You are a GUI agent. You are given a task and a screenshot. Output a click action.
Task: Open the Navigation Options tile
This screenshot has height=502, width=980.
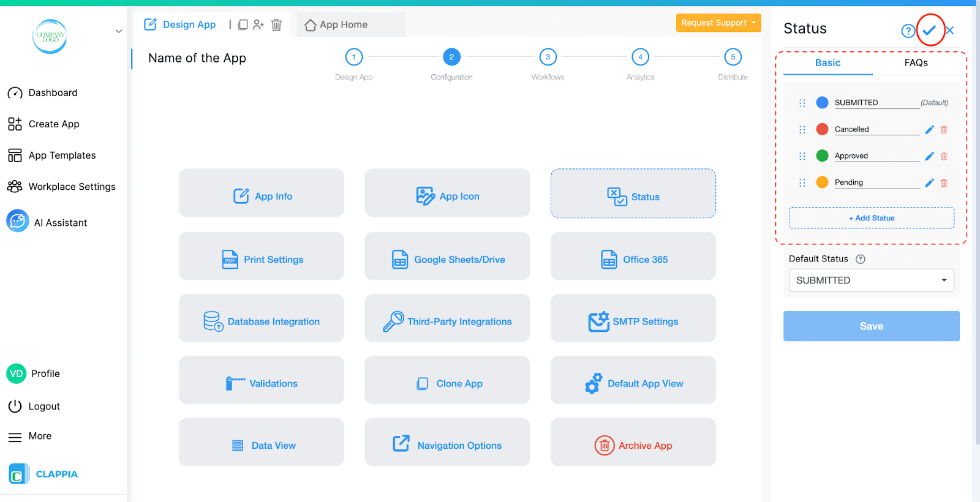click(447, 442)
